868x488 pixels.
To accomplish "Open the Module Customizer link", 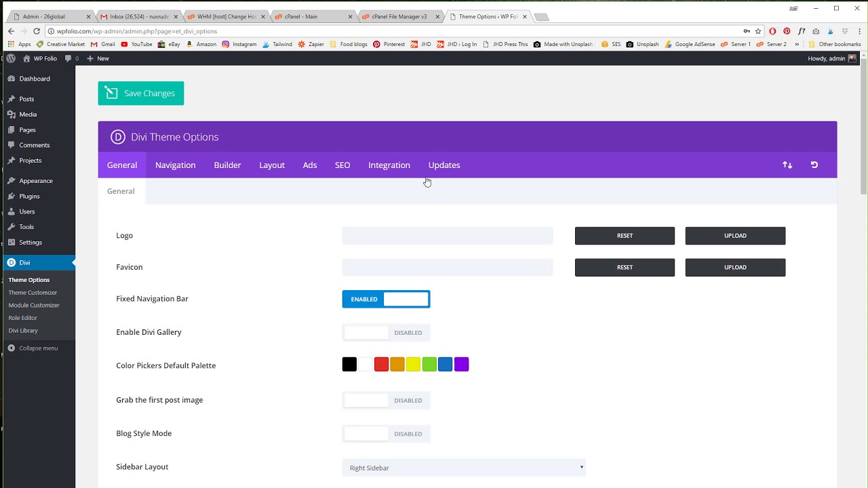I will click(x=34, y=305).
